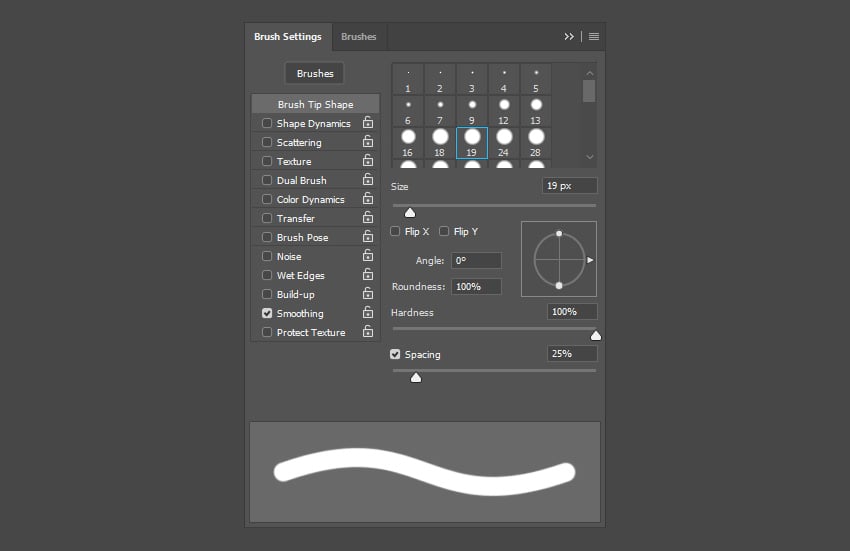Toggle the lock icon beside Color Dynamics
Viewport: 850px width, 551px height.
point(368,198)
